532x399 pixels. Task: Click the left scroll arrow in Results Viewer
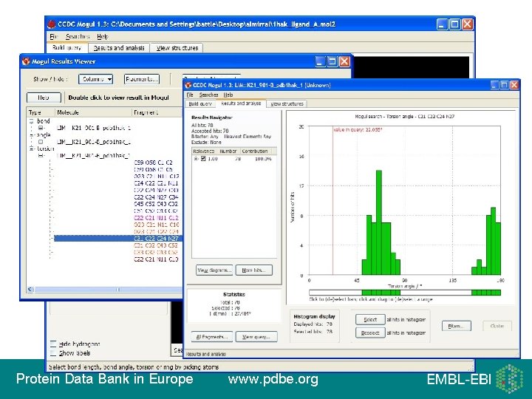pyautogui.click(x=30, y=290)
